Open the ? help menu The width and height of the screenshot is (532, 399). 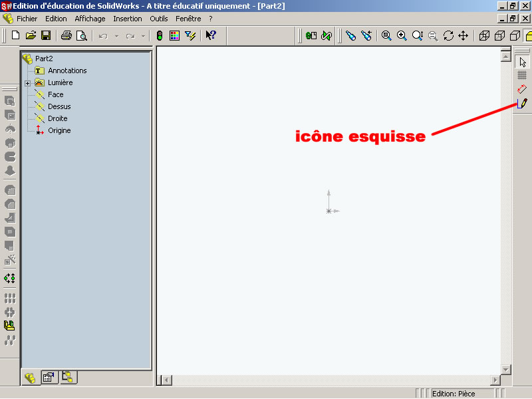tap(211, 19)
